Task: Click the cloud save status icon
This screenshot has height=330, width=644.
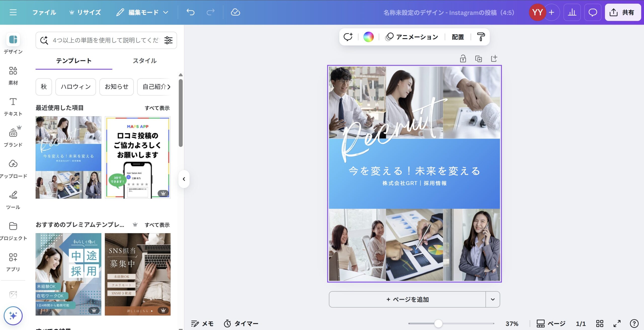Action: pos(235,12)
